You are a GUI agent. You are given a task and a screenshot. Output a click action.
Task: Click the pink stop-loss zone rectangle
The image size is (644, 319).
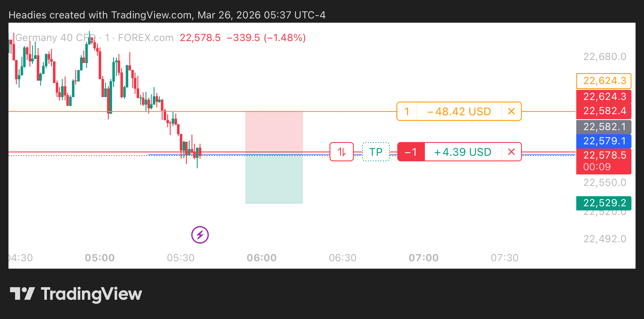pyautogui.click(x=274, y=131)
